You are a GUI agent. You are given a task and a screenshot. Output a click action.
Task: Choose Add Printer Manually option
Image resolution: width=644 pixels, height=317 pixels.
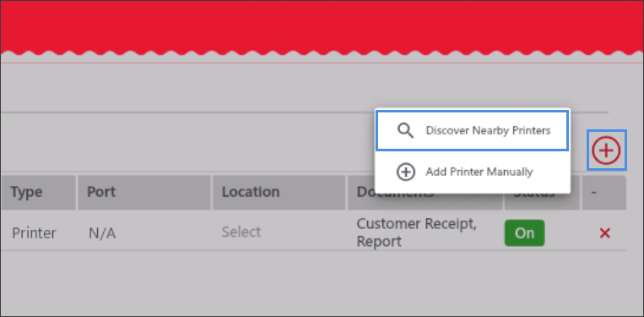[473, 172]
